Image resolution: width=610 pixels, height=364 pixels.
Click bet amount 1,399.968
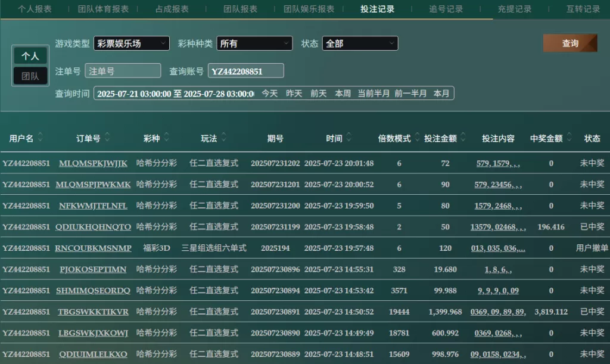tap(445, 312)
